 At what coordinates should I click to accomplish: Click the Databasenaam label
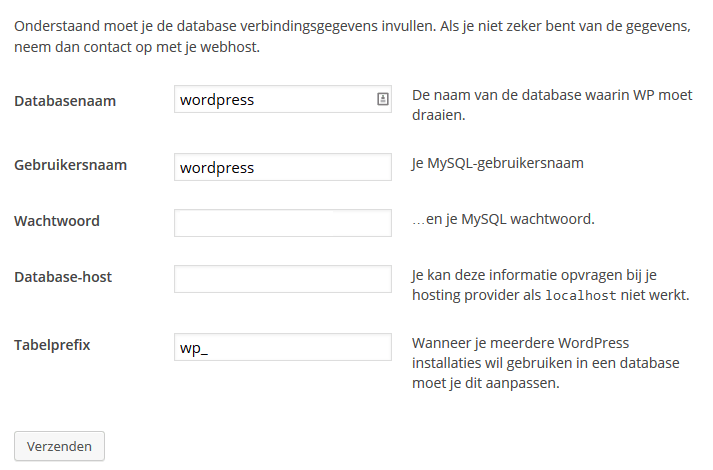coord(65,101)
